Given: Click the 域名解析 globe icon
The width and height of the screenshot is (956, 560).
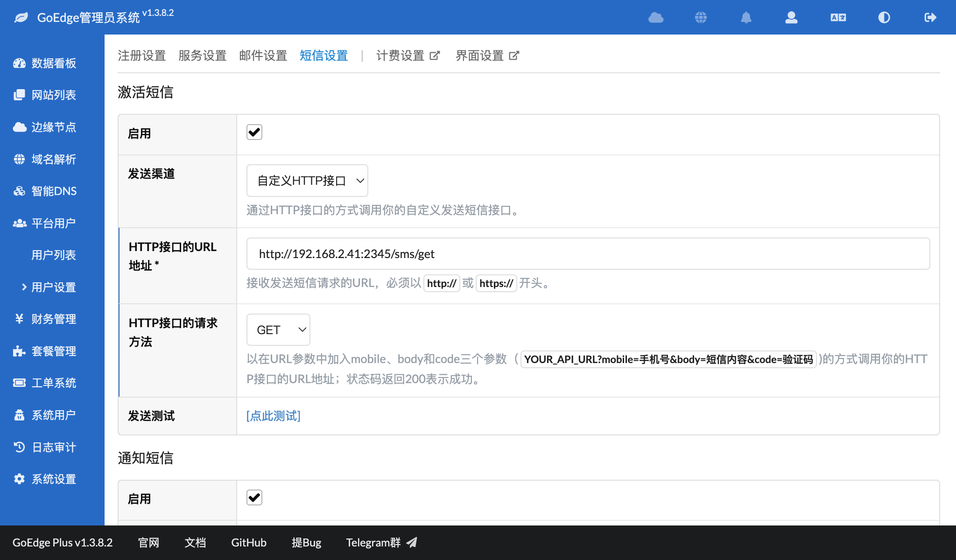Looking at the screenshot, I should point(19,159).
